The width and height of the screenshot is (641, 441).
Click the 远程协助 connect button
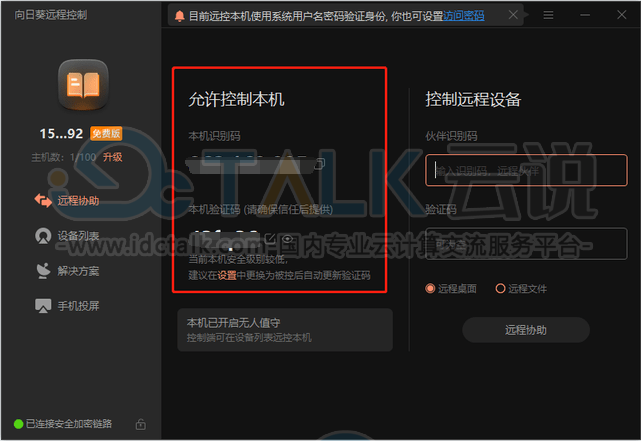click(x=526, y=330)
